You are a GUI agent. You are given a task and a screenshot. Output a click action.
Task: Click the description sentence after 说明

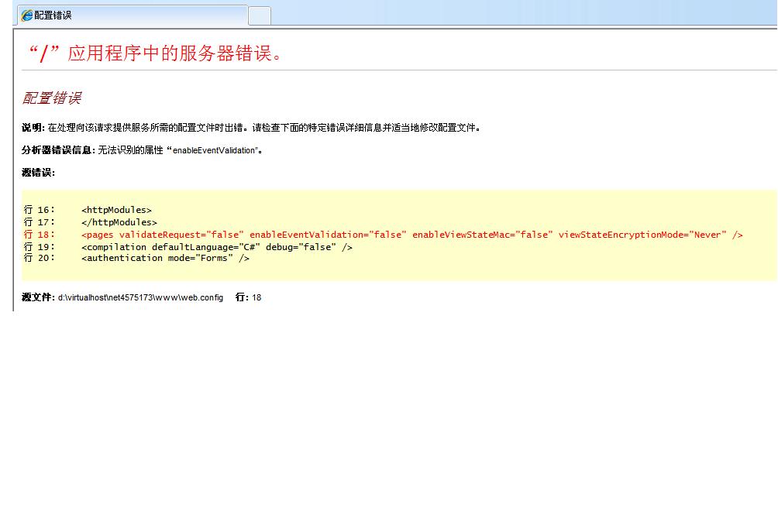pyautogui.click(x=263, y=128)
